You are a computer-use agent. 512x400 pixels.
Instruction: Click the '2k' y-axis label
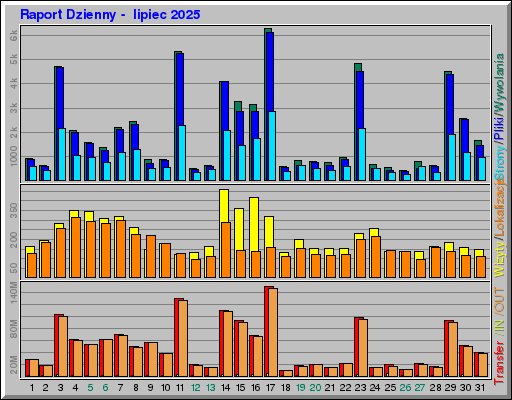14,132
